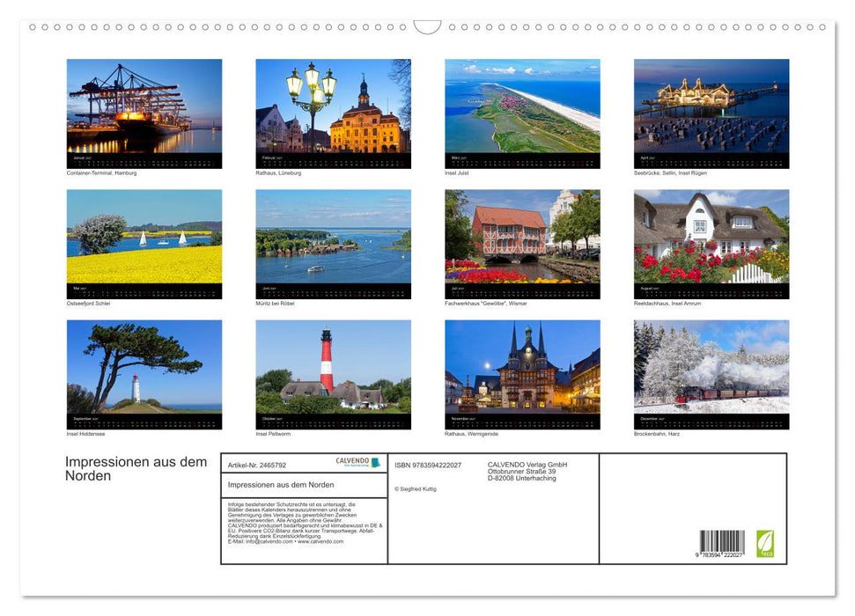Click the 'Brockenbahn, Harz' caption
855x616 pixels.
pos(657,434)
